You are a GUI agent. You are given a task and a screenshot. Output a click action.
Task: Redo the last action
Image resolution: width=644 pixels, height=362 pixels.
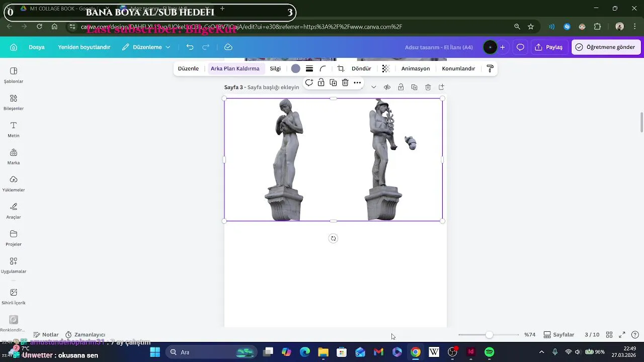click(x=206, y=47)
